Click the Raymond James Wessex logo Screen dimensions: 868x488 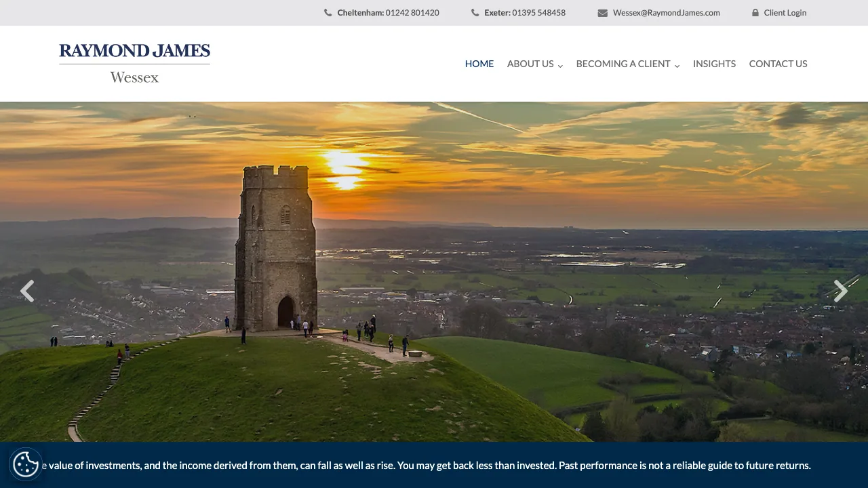point(134,64)
